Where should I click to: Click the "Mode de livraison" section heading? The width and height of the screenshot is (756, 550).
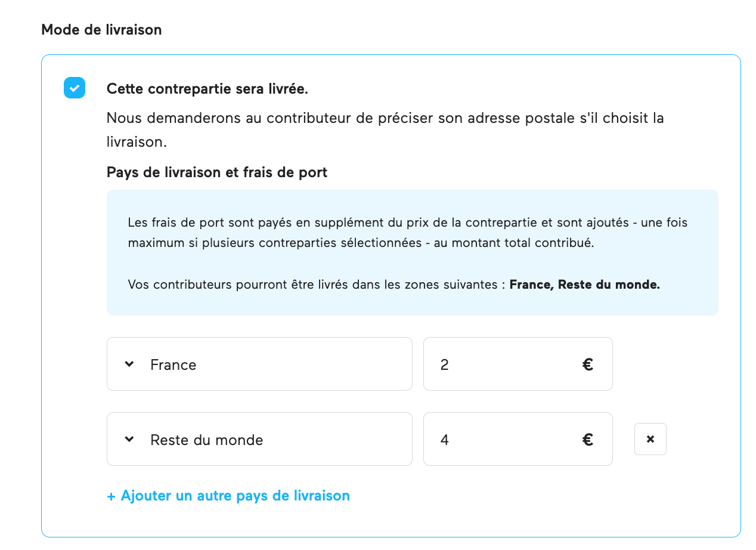click(101, 30)
